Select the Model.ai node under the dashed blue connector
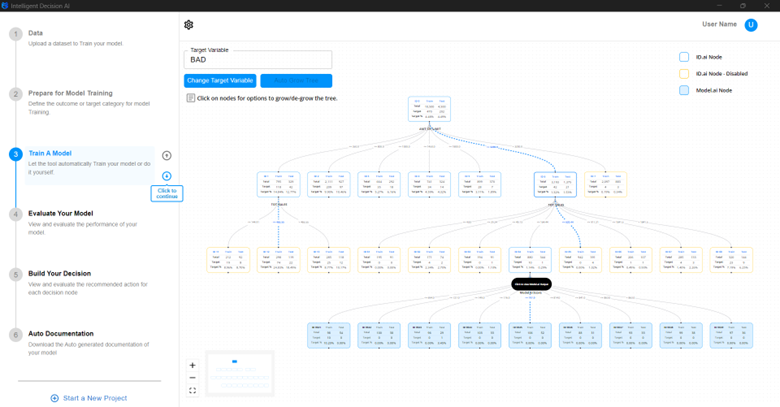This screenshot has height=407, width=780. (x=530, y=335)
